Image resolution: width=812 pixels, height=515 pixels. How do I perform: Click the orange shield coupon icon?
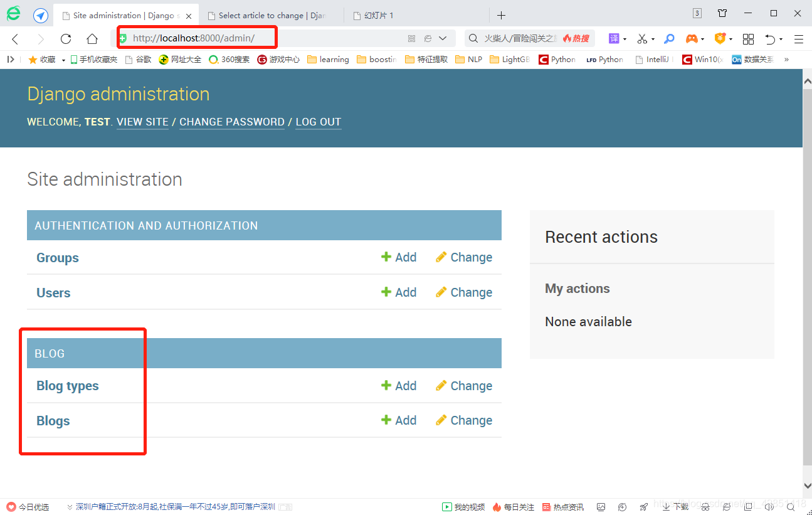(720, 39)
